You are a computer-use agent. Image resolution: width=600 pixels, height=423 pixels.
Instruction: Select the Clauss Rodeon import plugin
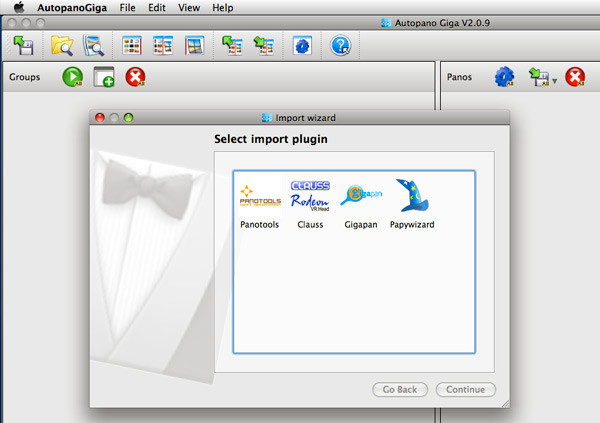(x=310, y=204)
